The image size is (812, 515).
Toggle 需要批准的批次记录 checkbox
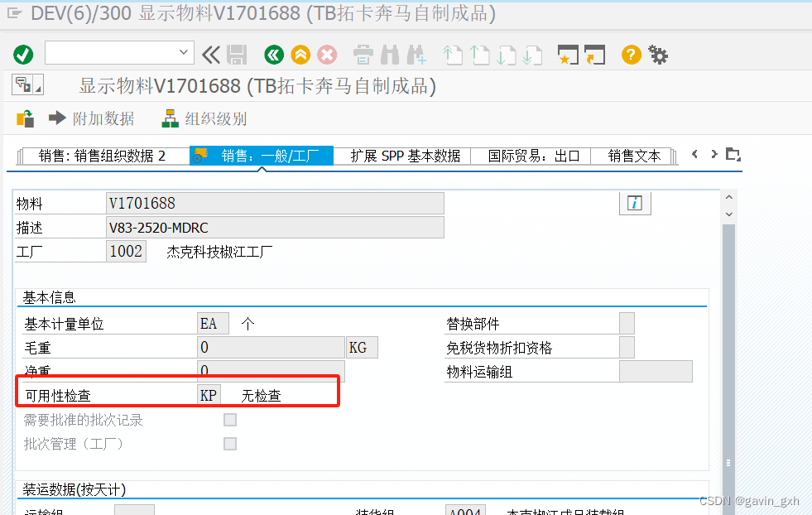click(230, 420)
